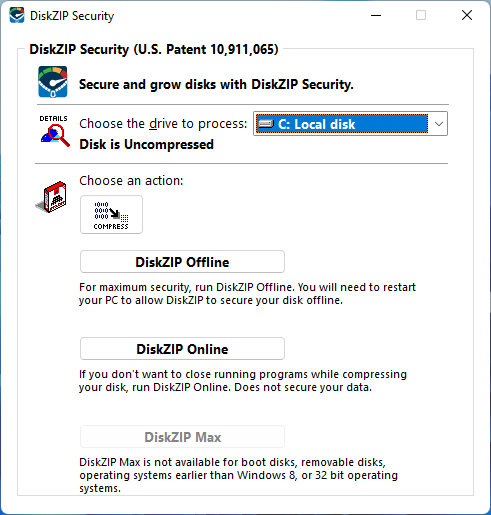The width and height of the screenshot is (491, 515).
Task: Click the DiskZIP Max availability description text
Action: (238, 475)
